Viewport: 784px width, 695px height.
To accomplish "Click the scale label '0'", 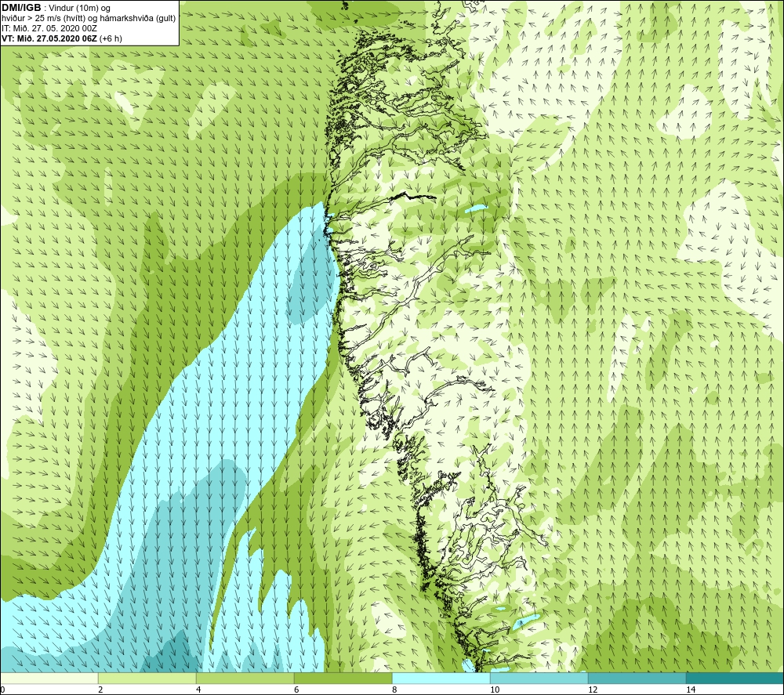I will [x=2, y=690].
